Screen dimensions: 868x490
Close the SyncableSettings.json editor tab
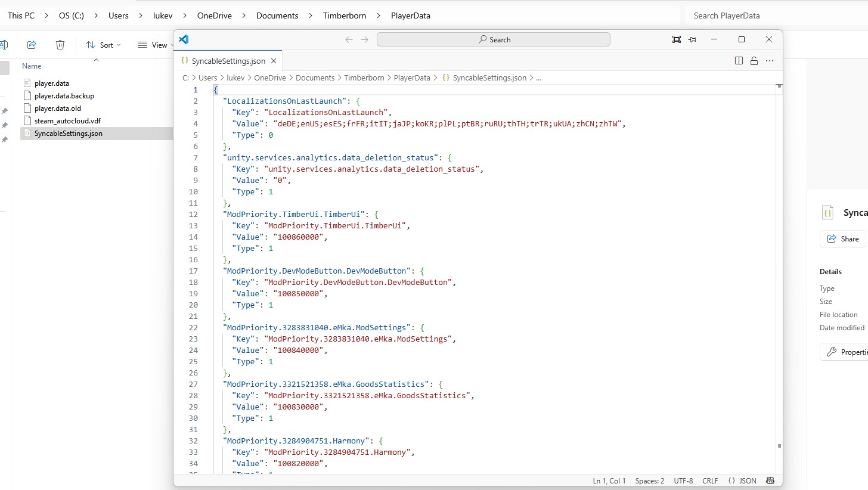coord(274,61)
